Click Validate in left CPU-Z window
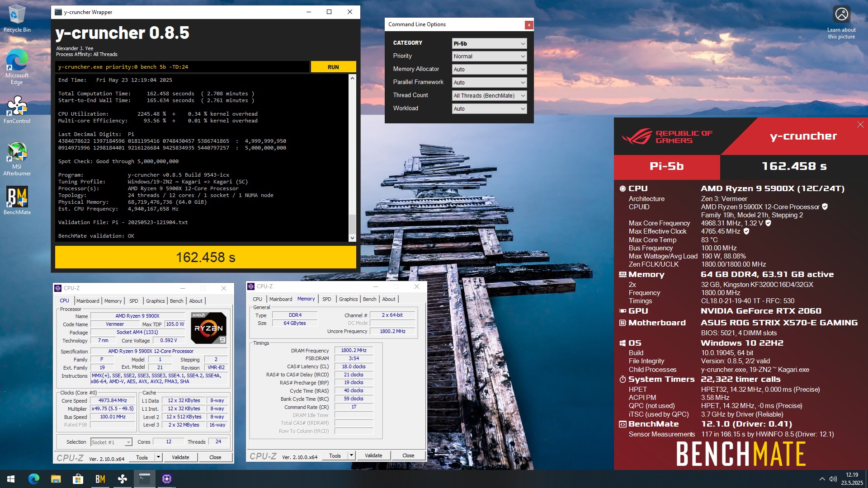Screen dimensions: 868x488 click(180, 457)
